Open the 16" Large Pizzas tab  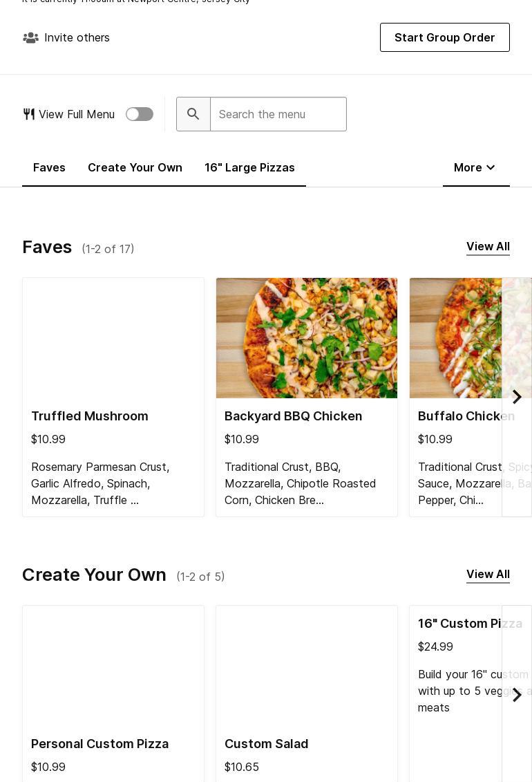(x=249, y=168)
